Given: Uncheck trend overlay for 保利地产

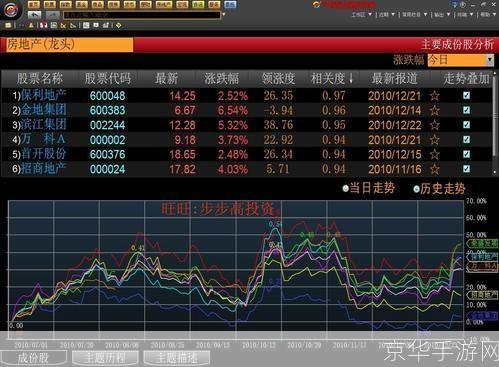Looking at the screenshot, I should point(466,96).
